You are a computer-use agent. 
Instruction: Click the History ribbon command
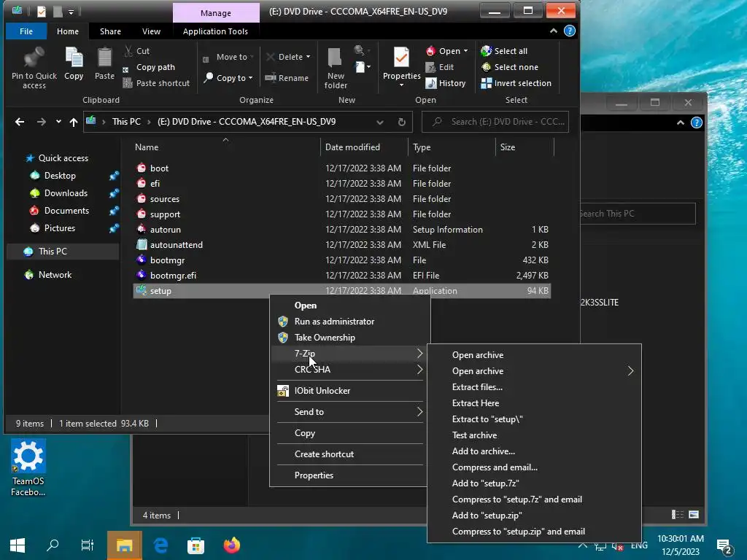(x=446, y=83)
